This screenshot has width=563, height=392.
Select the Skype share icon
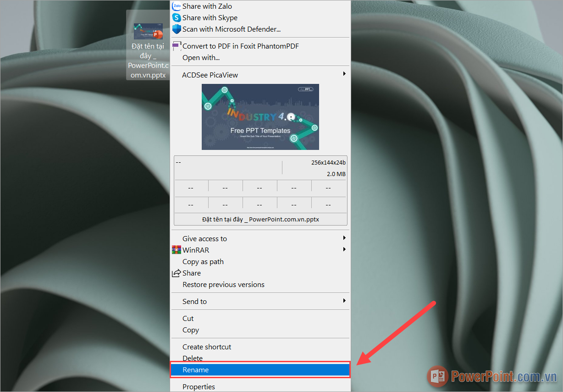[176, 17]
